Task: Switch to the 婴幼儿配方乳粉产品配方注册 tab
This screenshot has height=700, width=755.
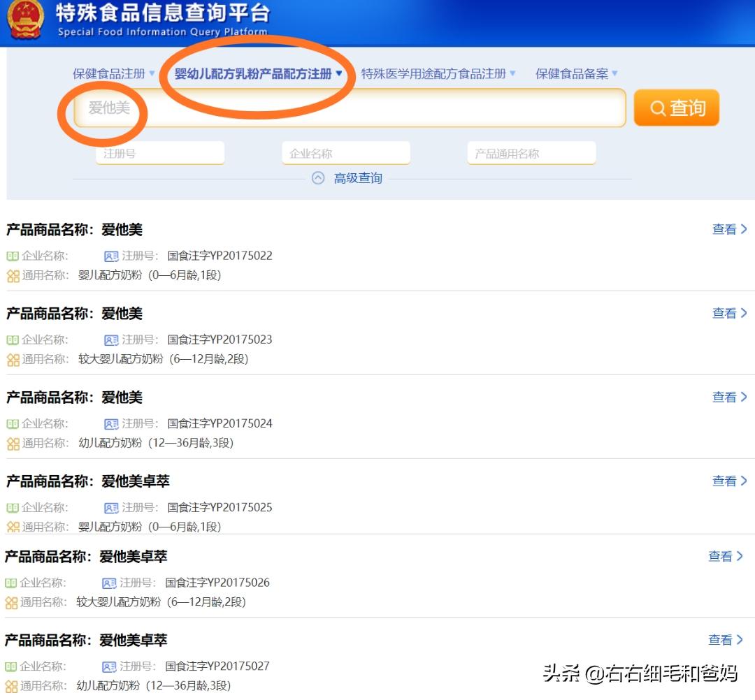Action: 252,73
